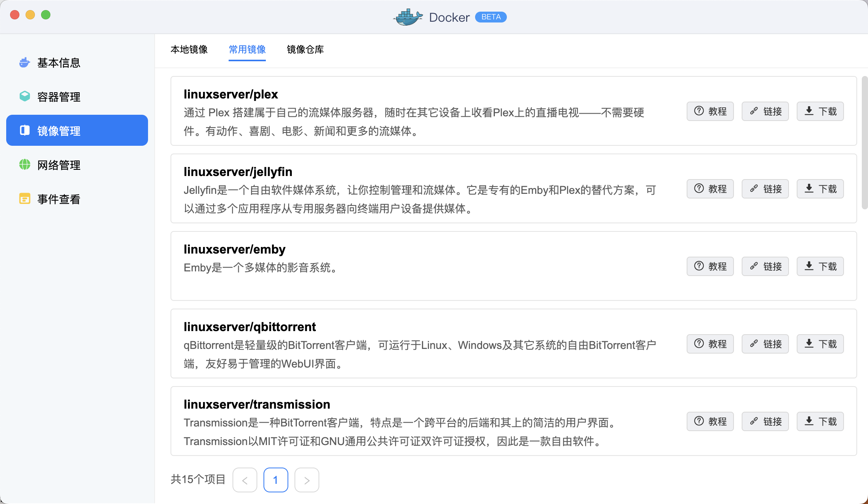Click the linuxserver/plex title
This screenshot has height=504, width=868.
231,94
